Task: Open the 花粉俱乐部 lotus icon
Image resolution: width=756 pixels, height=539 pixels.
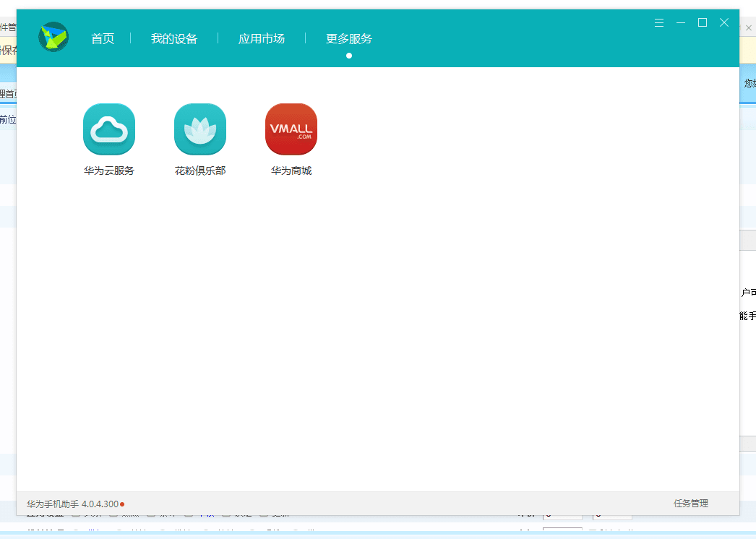Action: click(x=200, y=129)
